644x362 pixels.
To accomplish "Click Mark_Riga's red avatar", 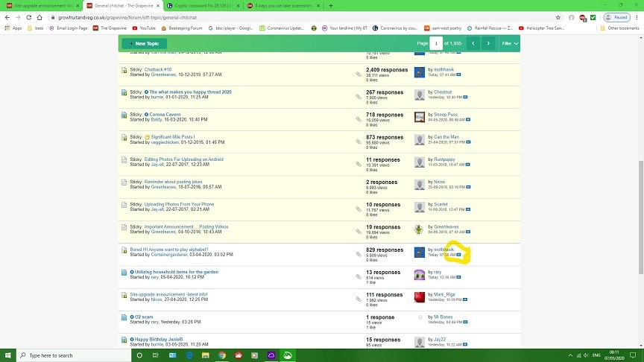I will click(420, 297).
